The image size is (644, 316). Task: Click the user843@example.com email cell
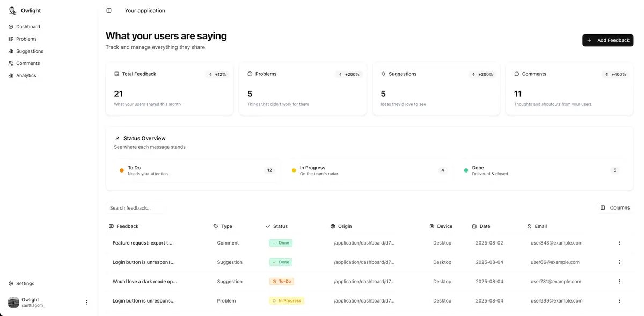[557, 243]
